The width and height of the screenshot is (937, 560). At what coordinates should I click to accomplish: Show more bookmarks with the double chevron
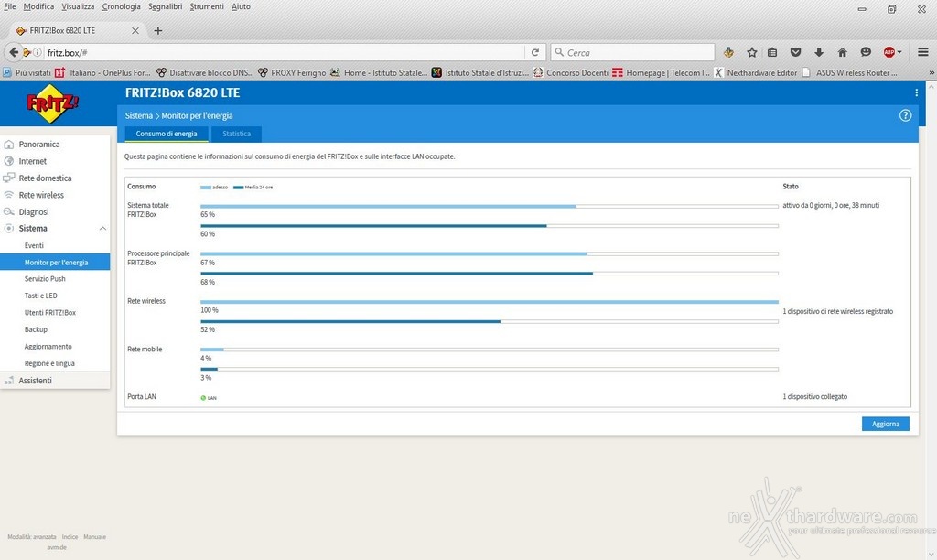coord(931,72)
